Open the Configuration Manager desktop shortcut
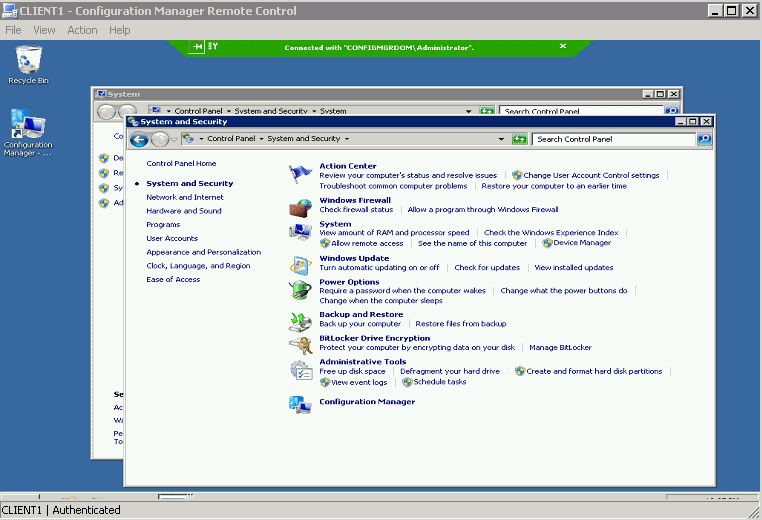Screen dimensions: 762x520 tap(28, 132)
